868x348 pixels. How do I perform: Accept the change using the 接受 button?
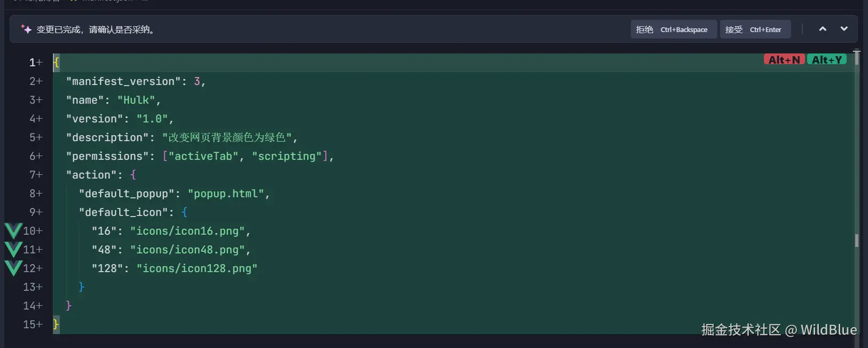click(755, 29)
